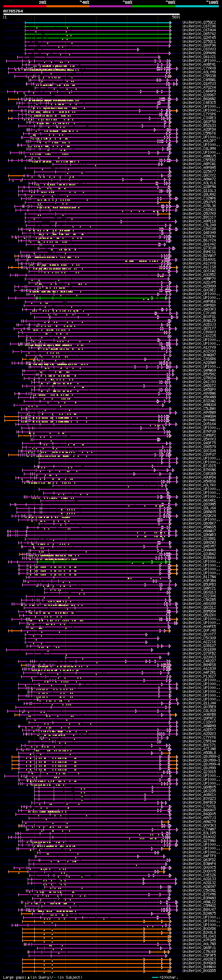Click the orange ~40% identity legend segment
222x980 pixels.
coord(68,6)
